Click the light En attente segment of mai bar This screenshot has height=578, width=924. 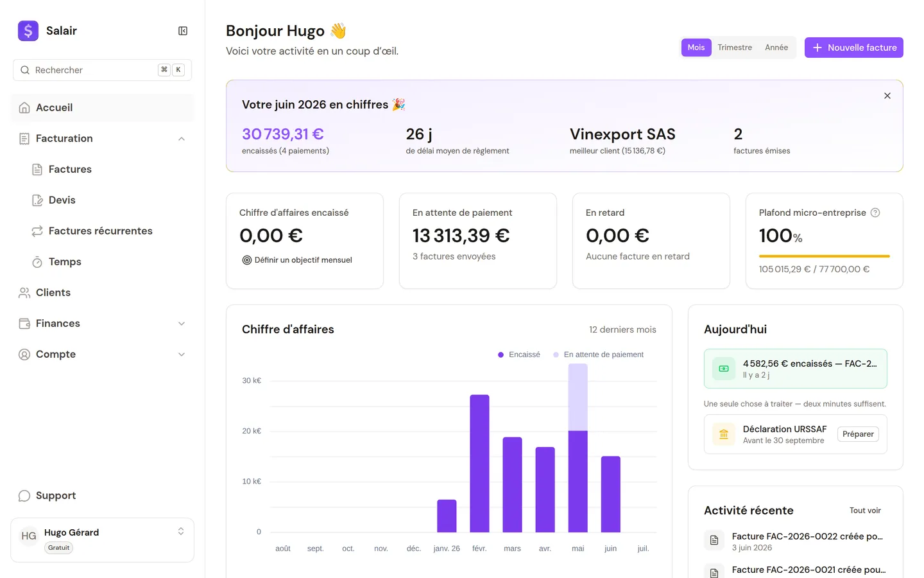pyautogui.click(x=578, y=398)
